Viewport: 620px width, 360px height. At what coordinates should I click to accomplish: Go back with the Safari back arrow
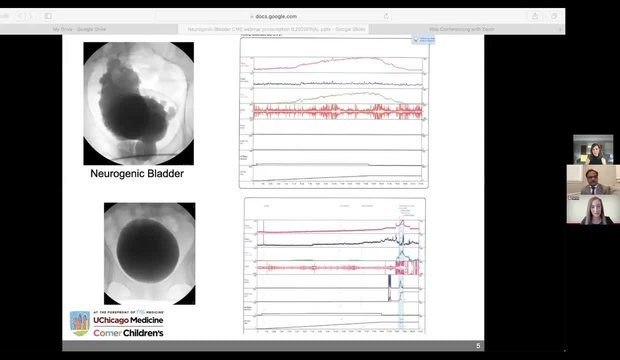[19, 16]
